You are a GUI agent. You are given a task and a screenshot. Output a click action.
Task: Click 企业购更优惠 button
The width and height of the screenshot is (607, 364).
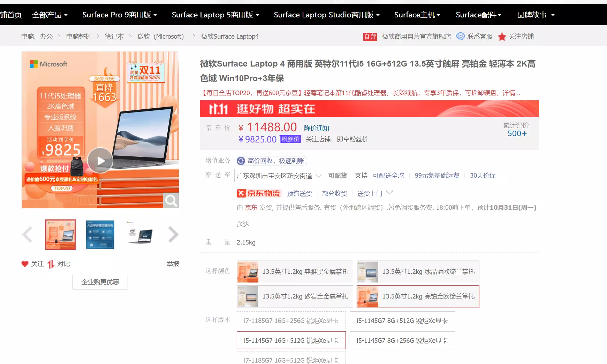point(100,282)
